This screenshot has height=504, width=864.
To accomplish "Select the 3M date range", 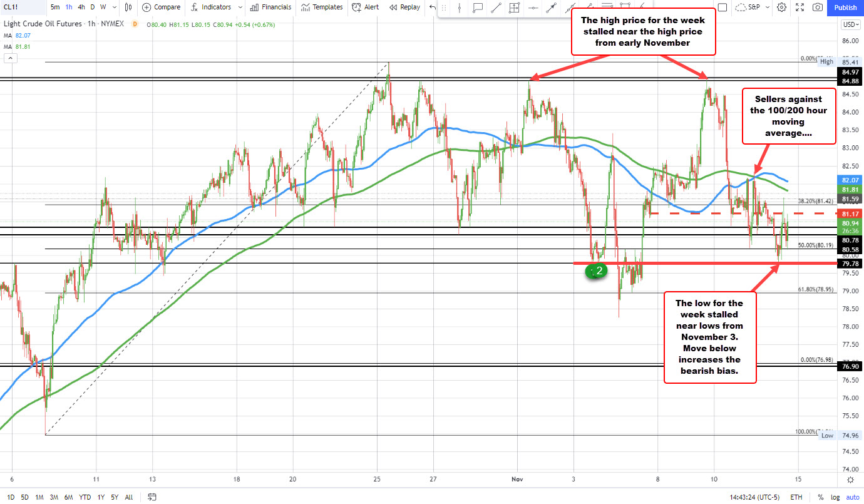I will (55, 497).
